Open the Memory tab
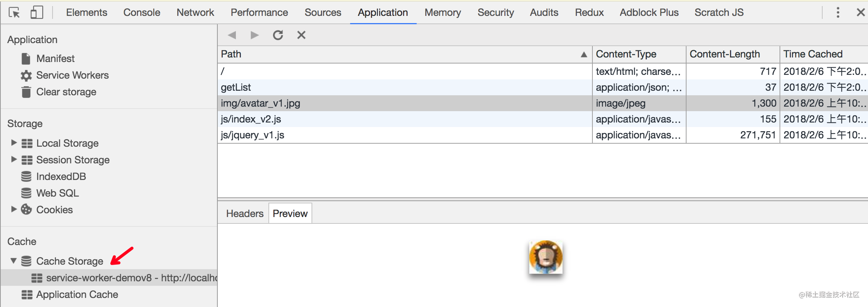Viewport: 868px width, 307px height. tap(443, 12)
